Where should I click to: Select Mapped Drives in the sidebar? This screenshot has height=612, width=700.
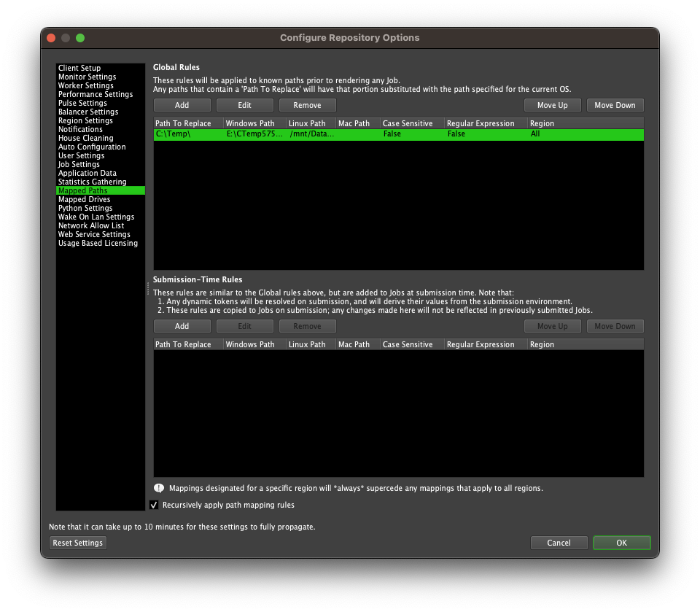[82, 199]
